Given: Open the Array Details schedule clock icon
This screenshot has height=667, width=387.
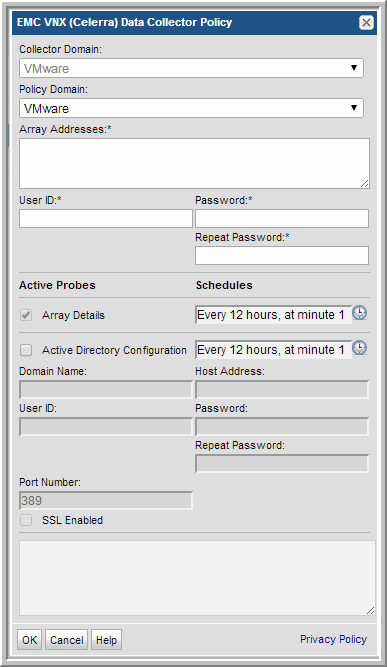Looking at the screenshot, I should point(360,314).
